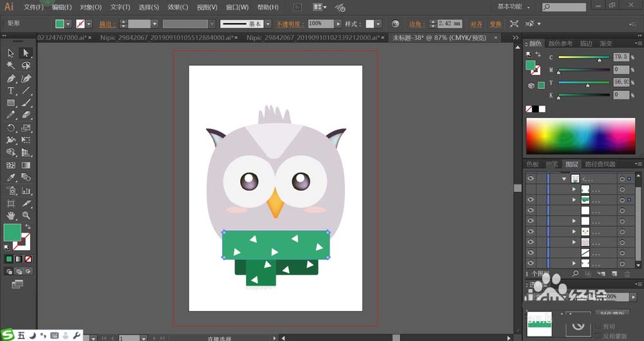Select the Blend tool
Viewport: 644px width, 341px height.
[26, 178]
